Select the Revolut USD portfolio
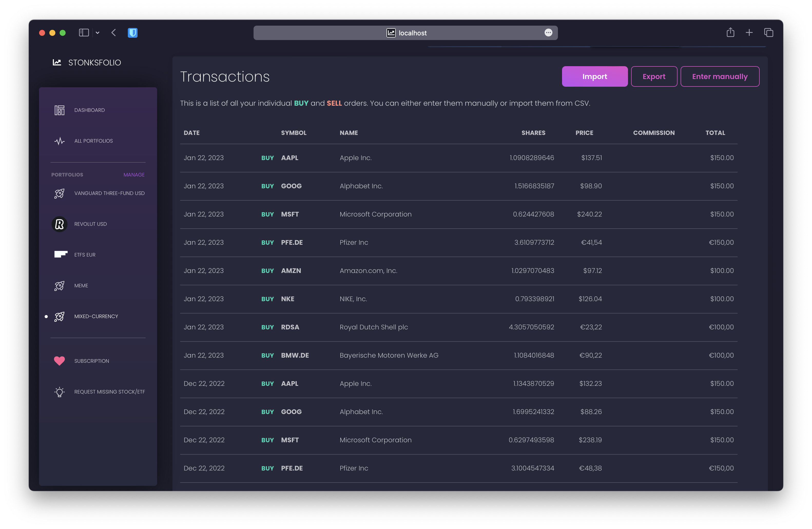The height and width of the screenshot is (529, 812). pyautogui.click(x=90, y=224)
